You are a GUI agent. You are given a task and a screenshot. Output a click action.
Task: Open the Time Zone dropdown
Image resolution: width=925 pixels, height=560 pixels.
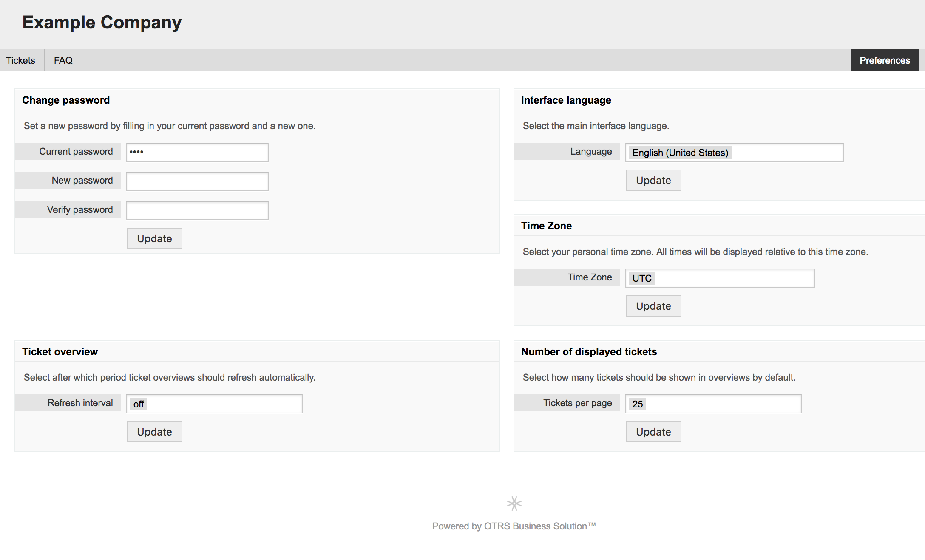pyautogui.click(x=719, y=278)
